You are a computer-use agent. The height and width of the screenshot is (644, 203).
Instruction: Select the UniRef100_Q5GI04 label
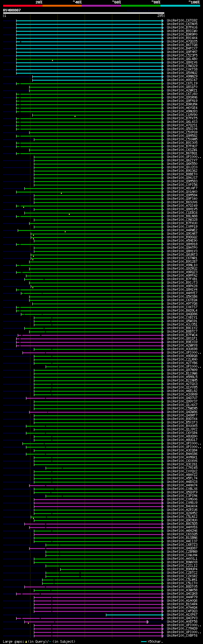point(182,129)
